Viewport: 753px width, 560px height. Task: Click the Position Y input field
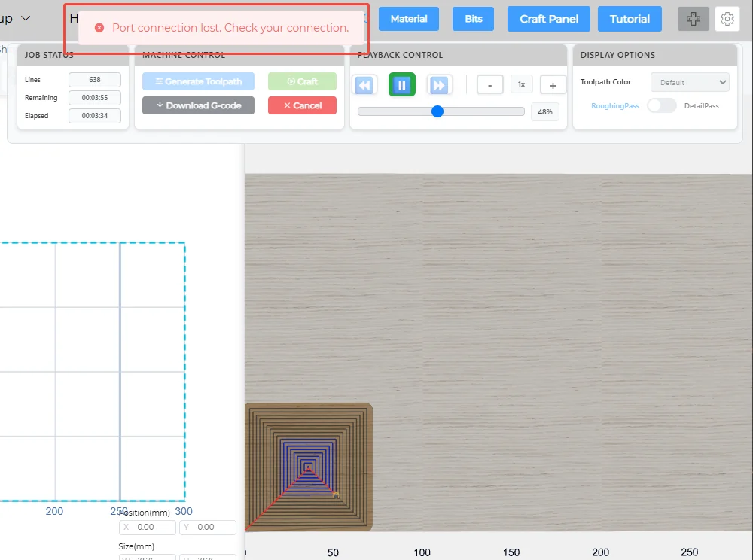point(208,527)
